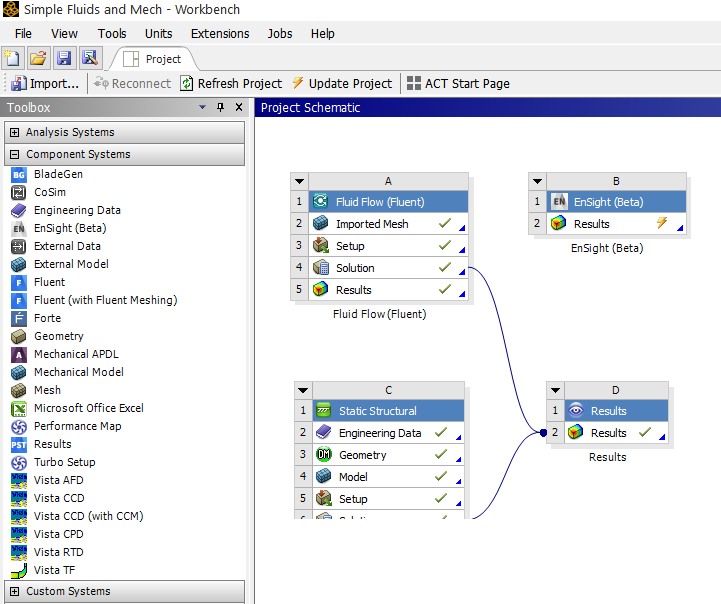
Task: Click the Microsoft Office Excel icon
Action: [x=19, y=408]
